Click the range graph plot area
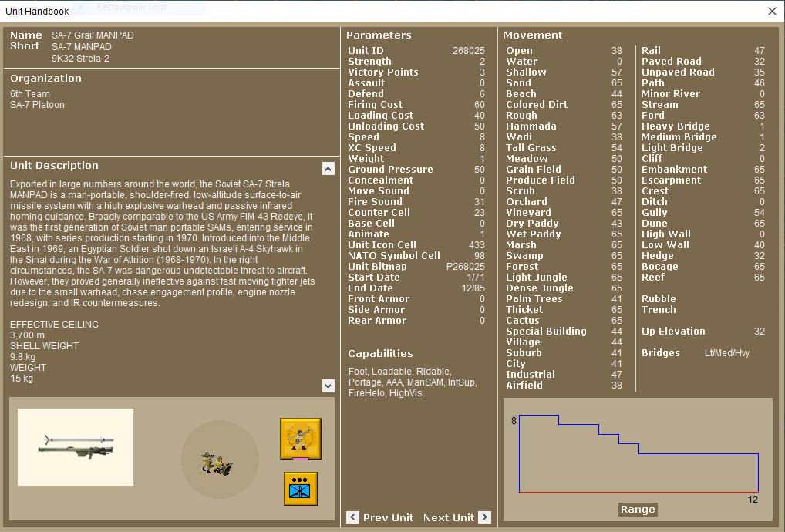 click(638, 453)
